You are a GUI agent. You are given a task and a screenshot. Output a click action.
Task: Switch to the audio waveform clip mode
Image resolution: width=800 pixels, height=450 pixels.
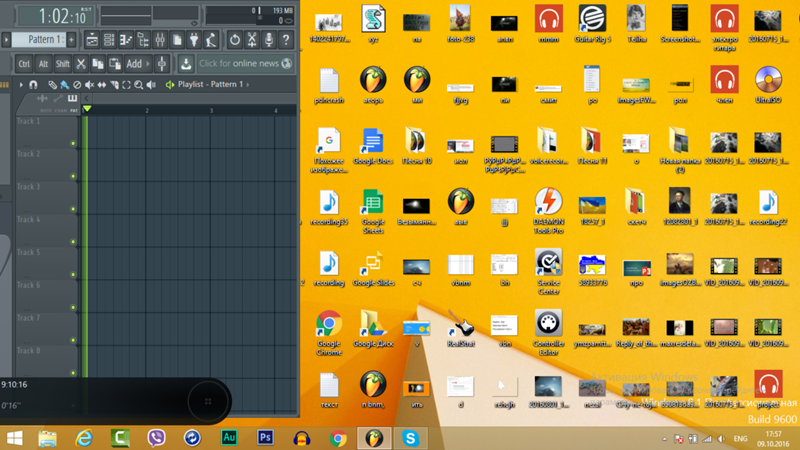click(42, 98)
